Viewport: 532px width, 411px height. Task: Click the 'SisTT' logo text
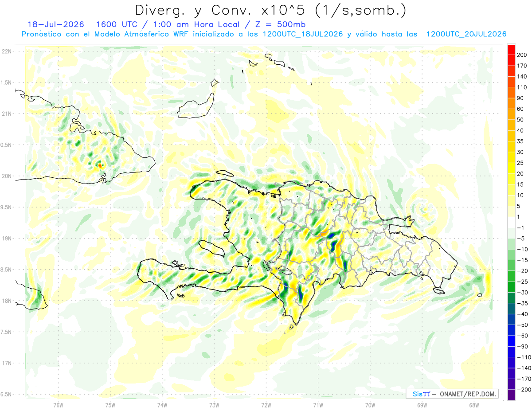(421, 394)
